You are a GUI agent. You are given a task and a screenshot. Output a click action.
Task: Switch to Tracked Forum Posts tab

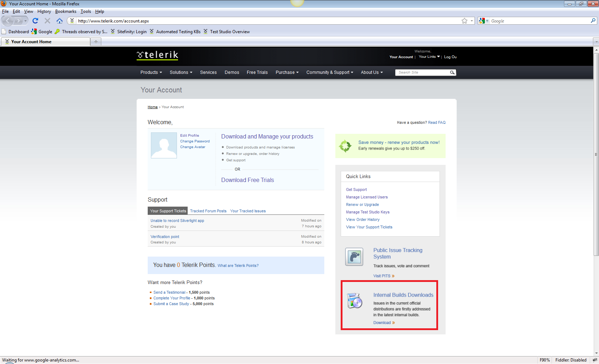[208, 211]
